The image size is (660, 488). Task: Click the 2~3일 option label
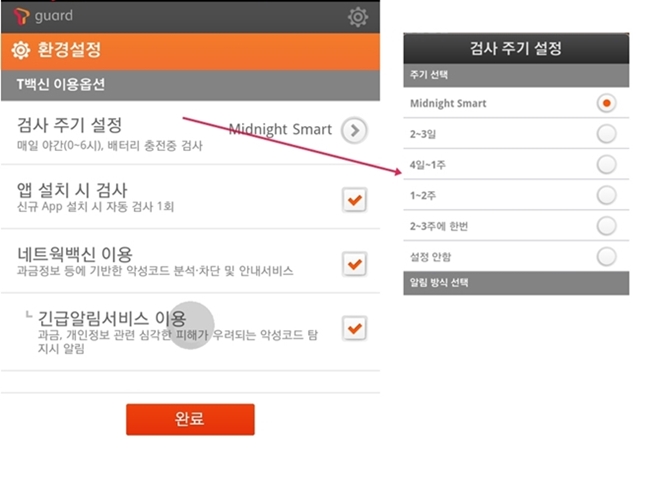(423, 134)
